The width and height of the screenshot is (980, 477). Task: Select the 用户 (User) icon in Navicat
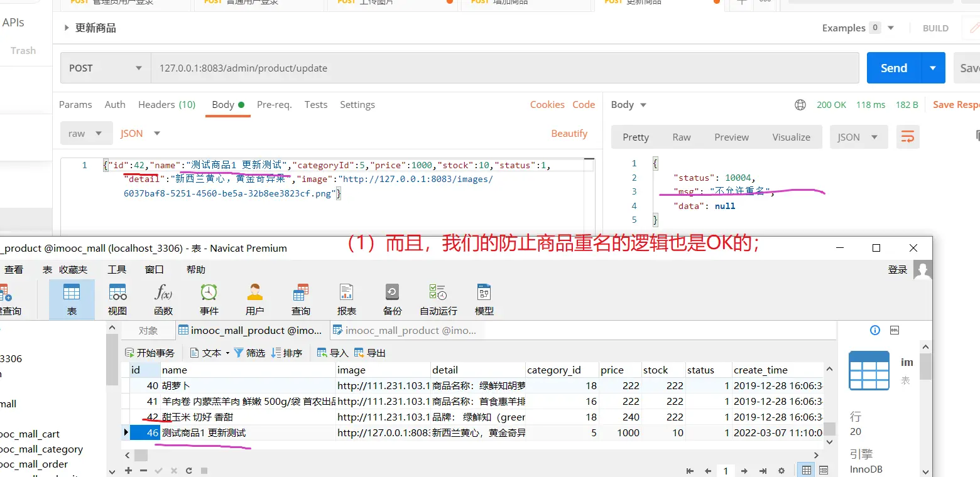254,299
